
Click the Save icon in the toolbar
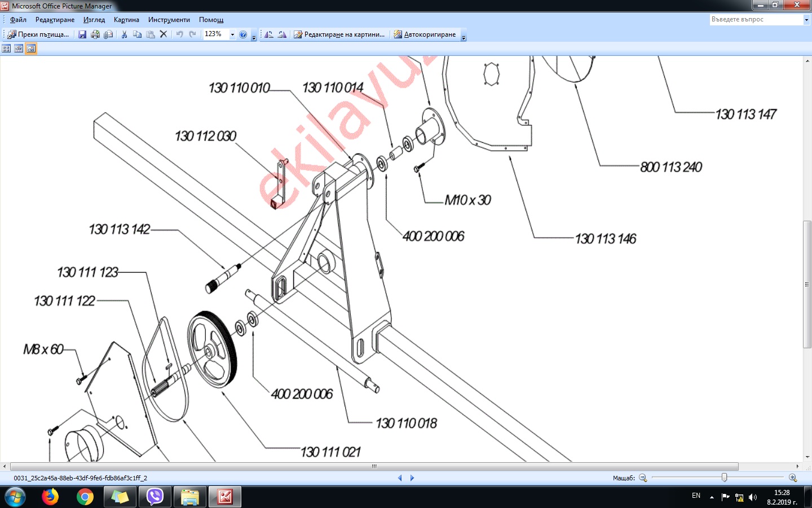pos(82,34)
